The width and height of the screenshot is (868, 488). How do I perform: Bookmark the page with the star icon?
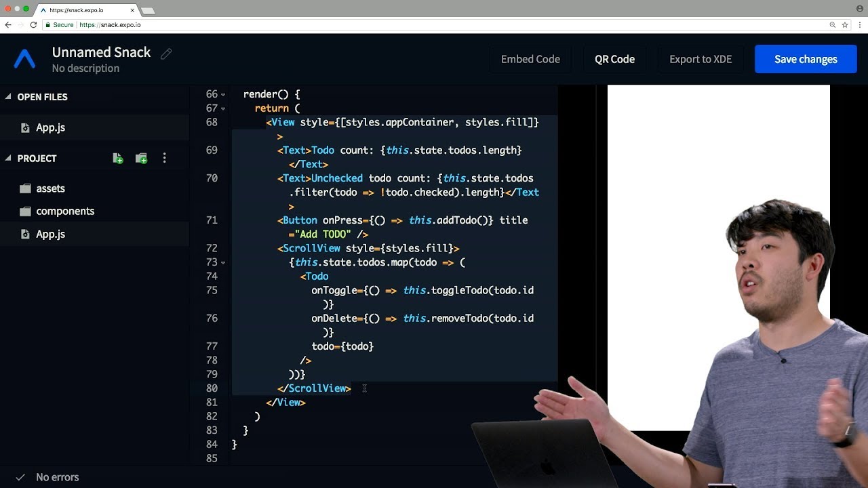[x=845, y=25]
